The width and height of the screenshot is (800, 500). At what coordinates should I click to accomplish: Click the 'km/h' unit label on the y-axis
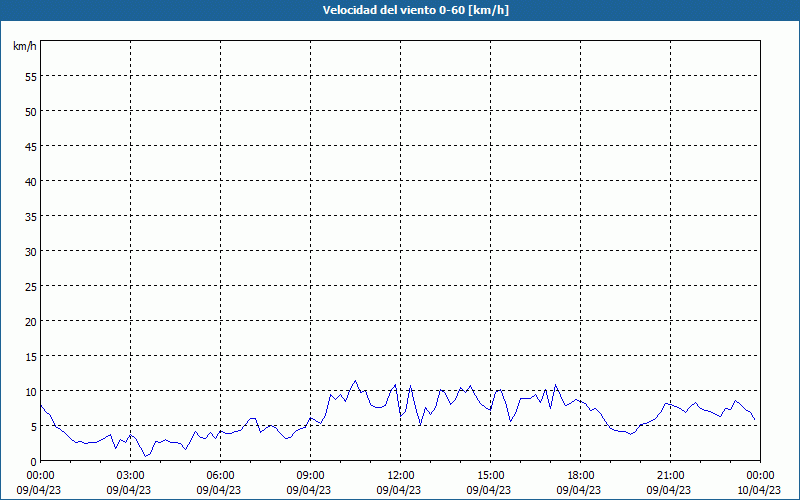tap(24, 46)
